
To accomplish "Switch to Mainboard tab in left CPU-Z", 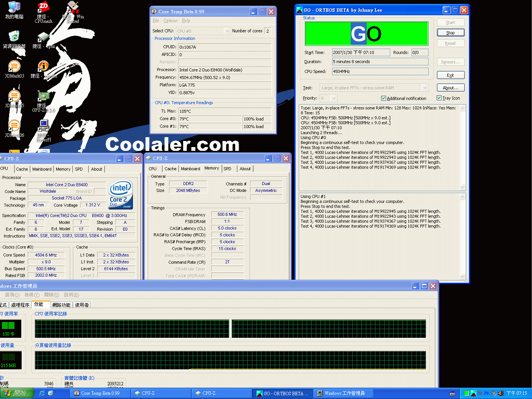I will tap(42, 169).
